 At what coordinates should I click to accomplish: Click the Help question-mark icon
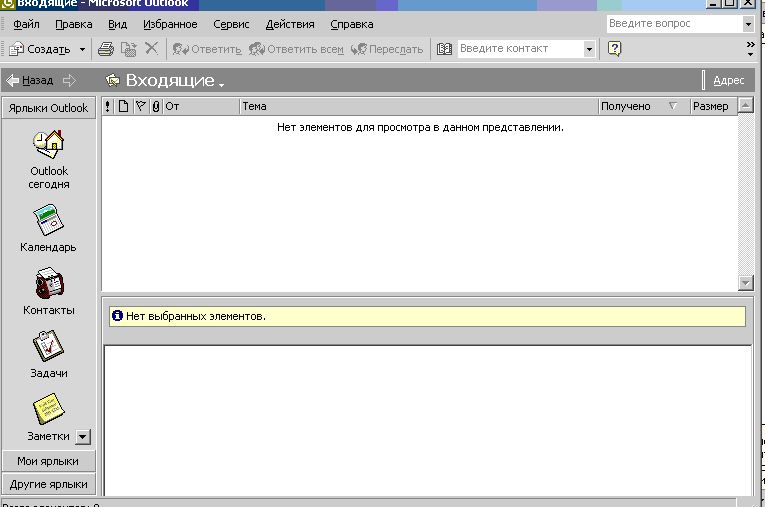pos(615,49)
